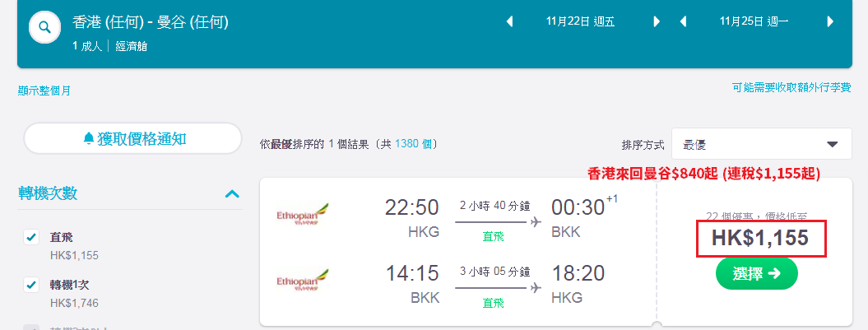Click Ethiopian airline logo on return flight
868x330 pixels.
[302, 278]
